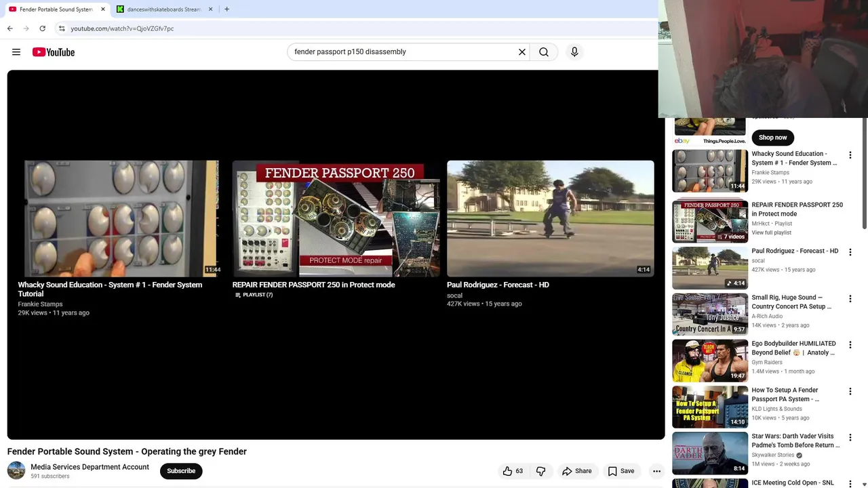
Task: Open sidebar title ICE Meeting Cold Open - SNL
Action: [x=793, y=483]
